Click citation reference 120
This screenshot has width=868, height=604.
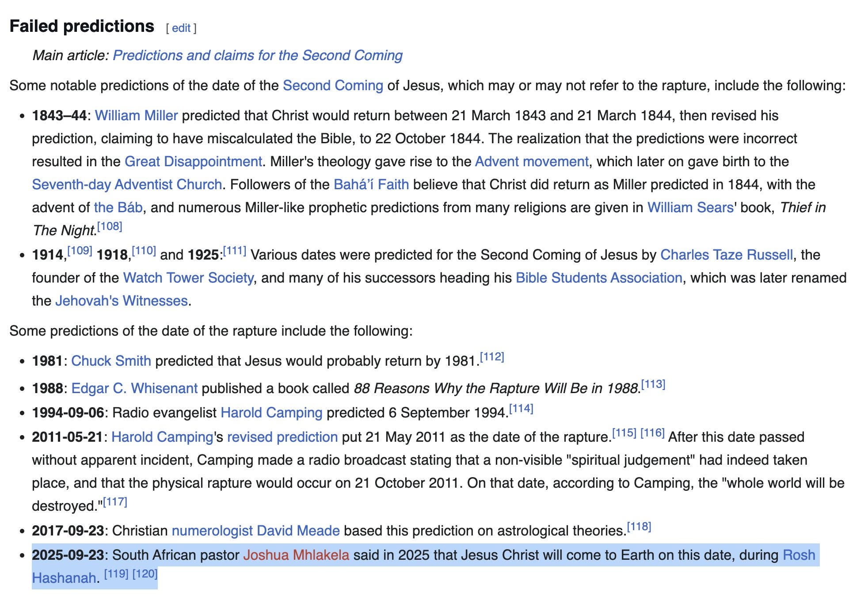click(x=145, y=574)
